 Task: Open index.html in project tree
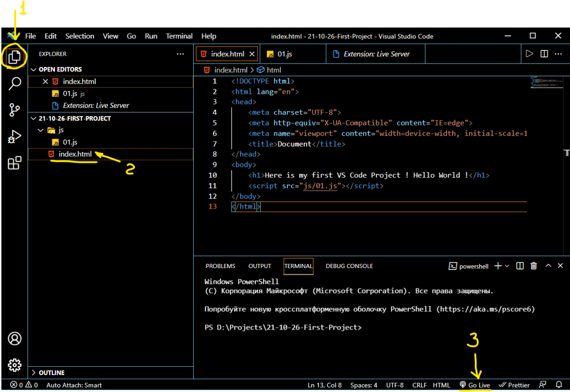(x=110, y=154)
